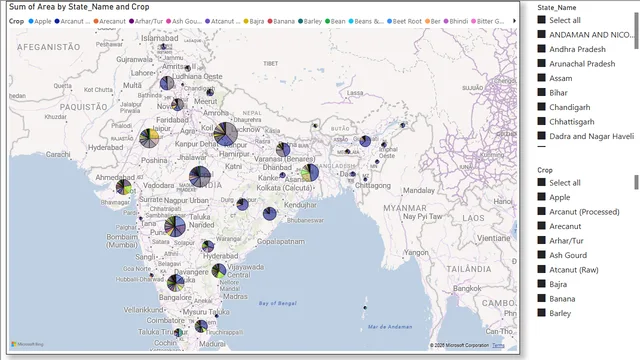Screen dimensions: 640x360
Task: Click the Bean legend color dot
Action: click(x=327, y=21)
